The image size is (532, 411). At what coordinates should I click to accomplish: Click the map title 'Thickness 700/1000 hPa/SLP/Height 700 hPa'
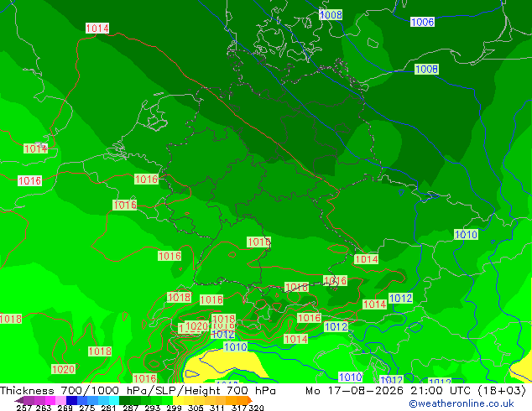tap(138, 391)
